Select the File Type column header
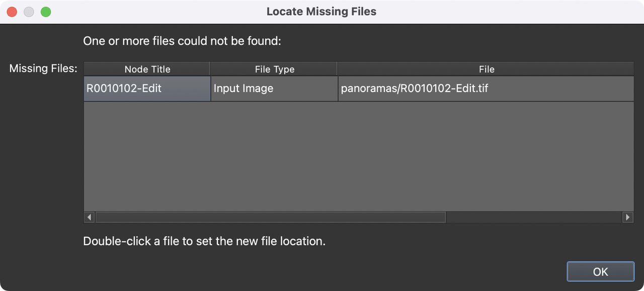 pos(274,68)
